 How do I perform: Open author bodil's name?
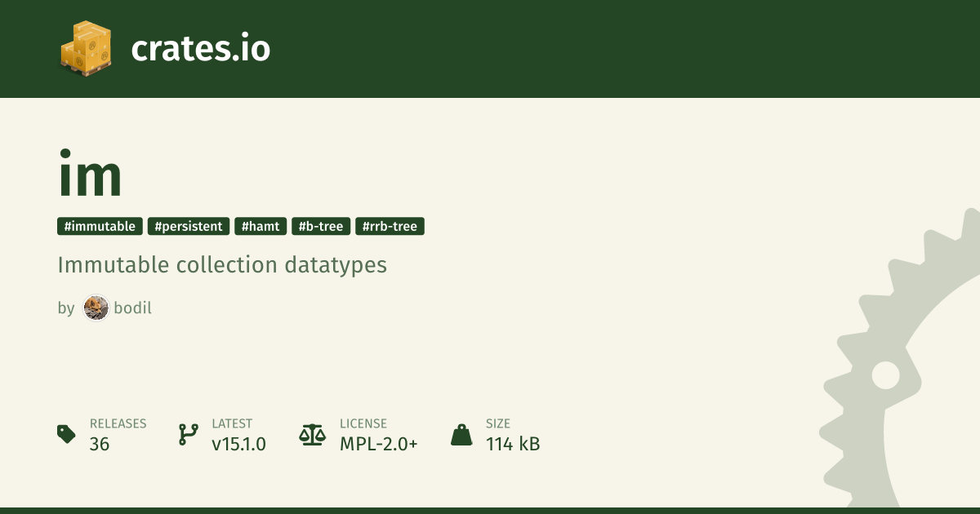(x=132, y=308)
